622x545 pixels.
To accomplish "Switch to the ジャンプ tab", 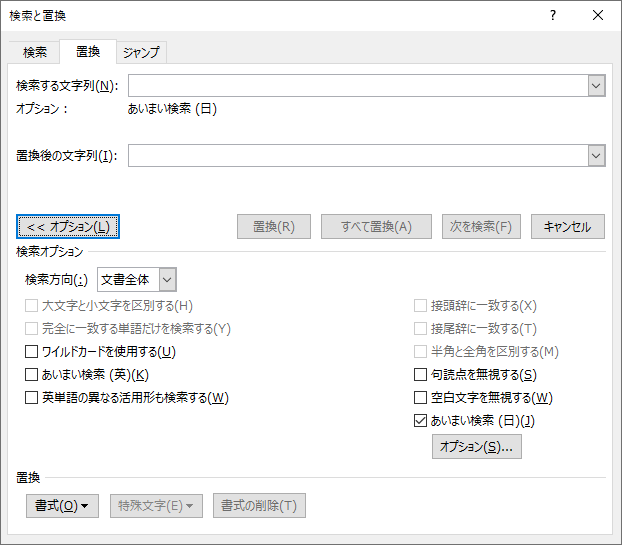I will pos(141,52).
